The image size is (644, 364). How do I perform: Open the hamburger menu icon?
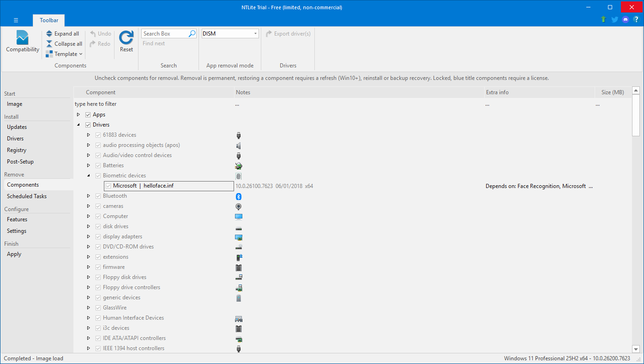(16, 20)
